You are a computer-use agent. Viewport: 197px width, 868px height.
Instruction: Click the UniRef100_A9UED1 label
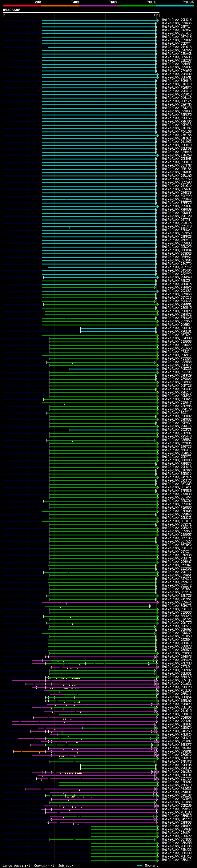(x=177, y=331)
